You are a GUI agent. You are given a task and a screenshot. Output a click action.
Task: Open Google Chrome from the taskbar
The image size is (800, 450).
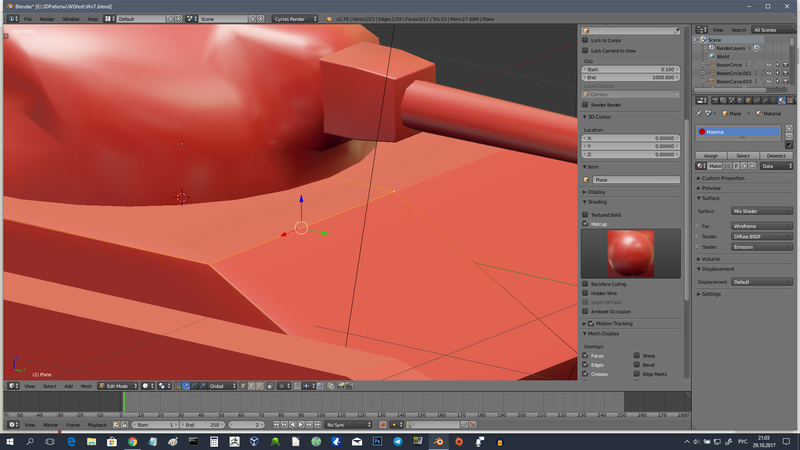pos(132,441)
